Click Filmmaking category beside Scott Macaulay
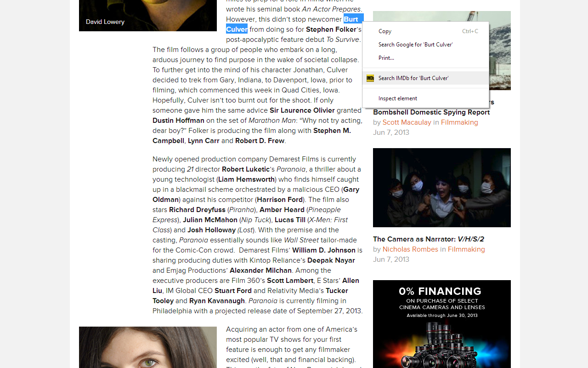This screenshot has height=368, width=588. tap(459, 122)
